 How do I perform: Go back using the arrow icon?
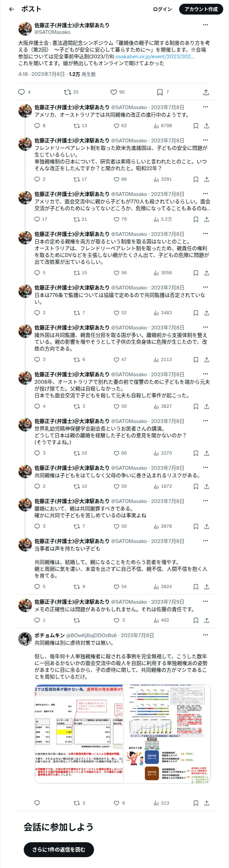[12, 9]
